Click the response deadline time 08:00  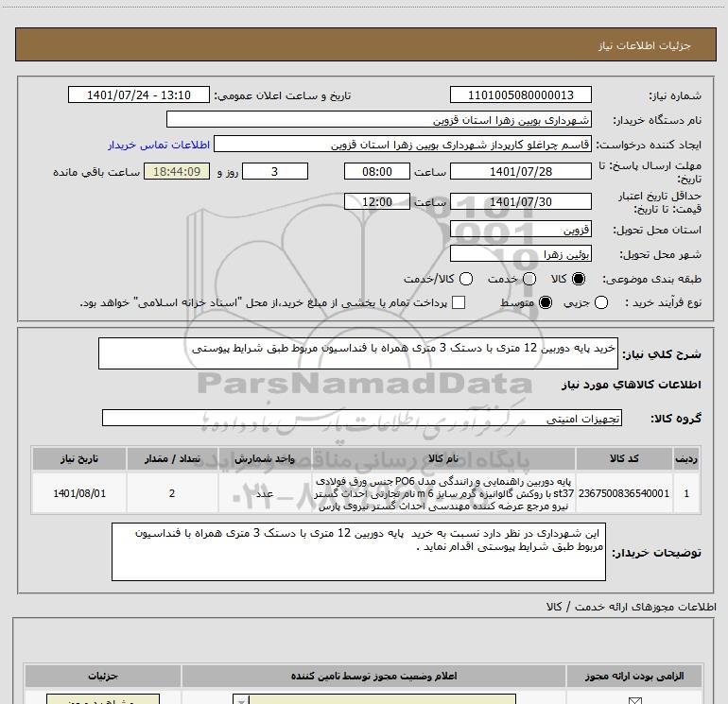377,172
